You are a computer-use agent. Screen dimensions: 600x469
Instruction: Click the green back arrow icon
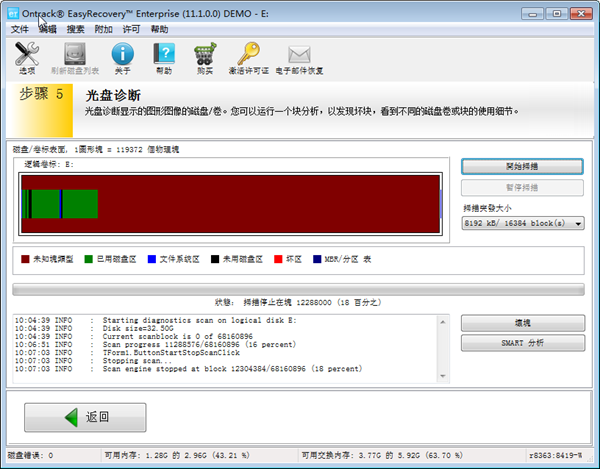pos(71,417)
